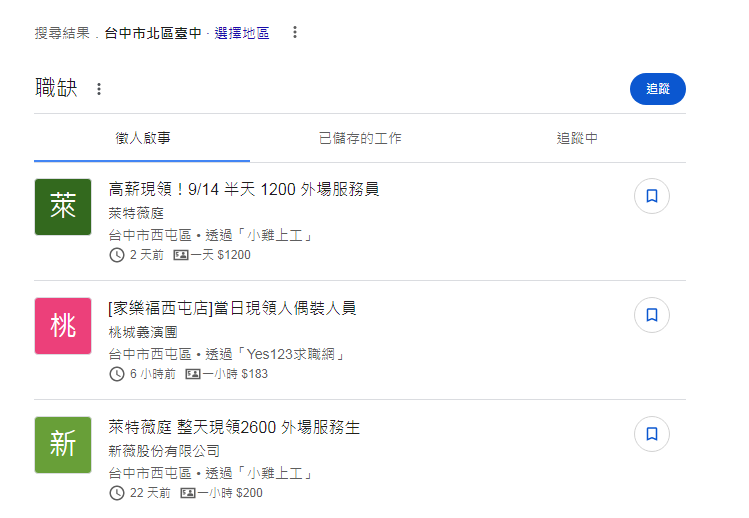Open three-dot menu beside search results location

tap(295, 33)
